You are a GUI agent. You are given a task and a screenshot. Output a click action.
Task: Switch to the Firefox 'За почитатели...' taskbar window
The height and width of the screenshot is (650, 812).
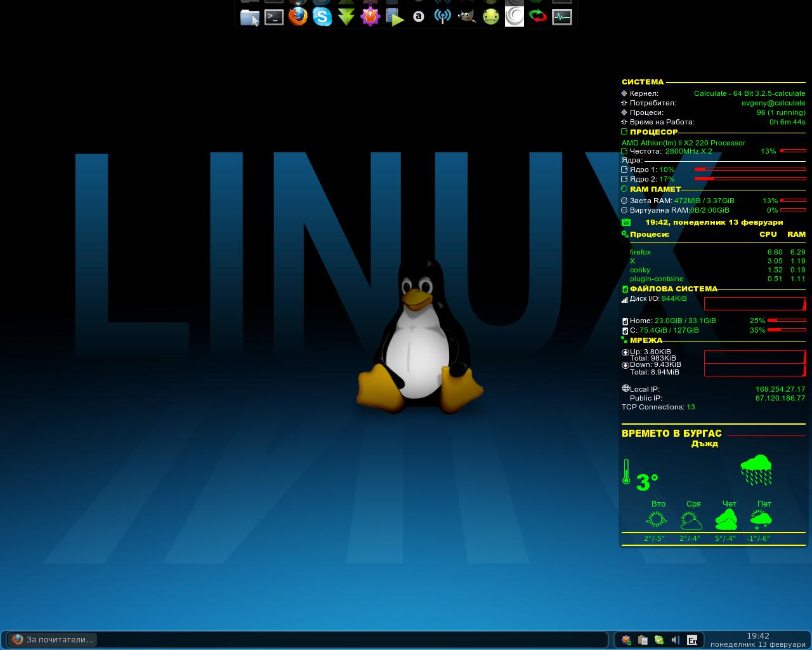click(x=53, y=639)
